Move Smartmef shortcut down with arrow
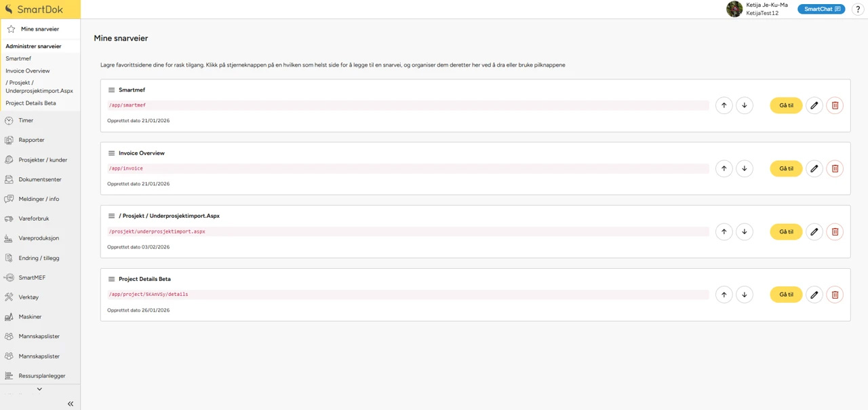 [x=744, y=105]
